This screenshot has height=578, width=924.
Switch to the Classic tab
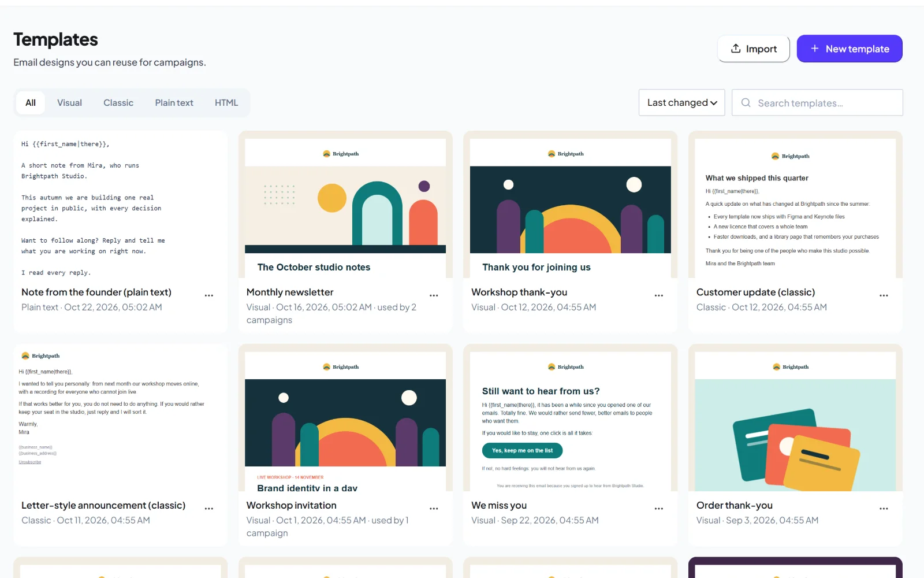pyautogui.click(x=118, y=103)
